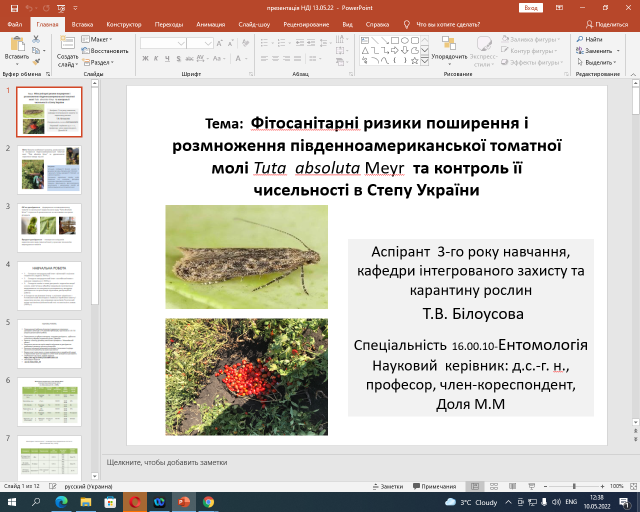Click the Windows Start button
This screenshot has width=640, height=512.
(10, 501)
